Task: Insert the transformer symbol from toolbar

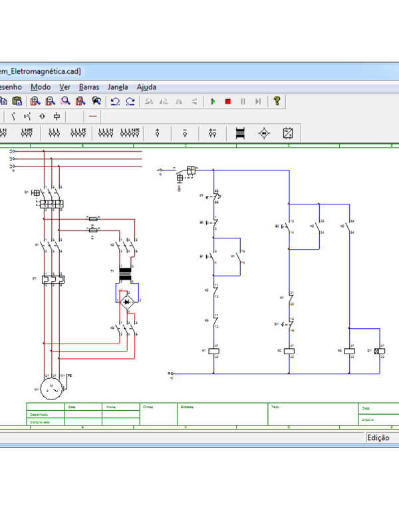Action: tap(240, 133)
